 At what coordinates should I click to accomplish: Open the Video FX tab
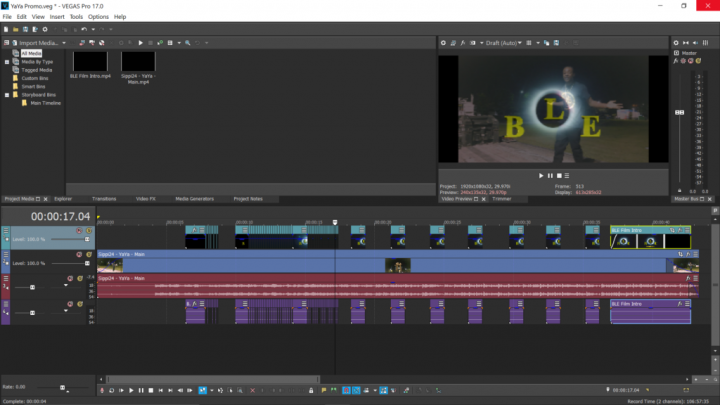click(146, 199)
